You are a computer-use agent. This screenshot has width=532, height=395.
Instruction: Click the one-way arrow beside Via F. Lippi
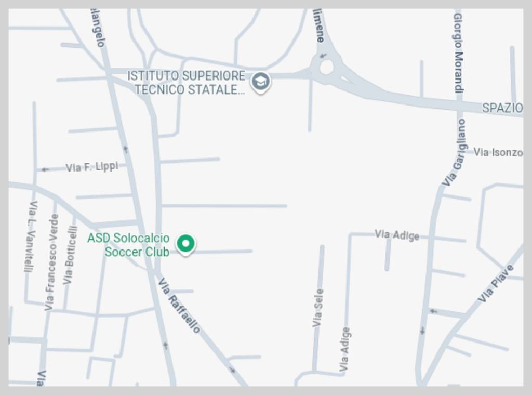click(x=45, y=169)
